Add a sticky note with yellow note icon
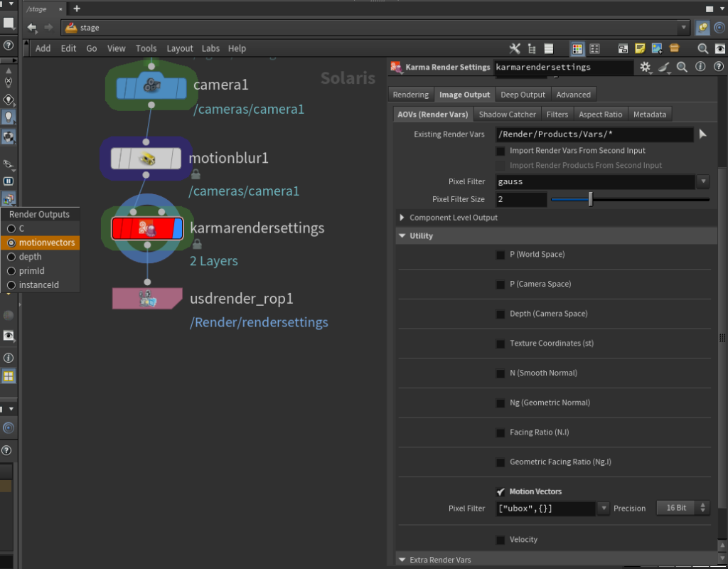728x569 pixels. [640, 48]
